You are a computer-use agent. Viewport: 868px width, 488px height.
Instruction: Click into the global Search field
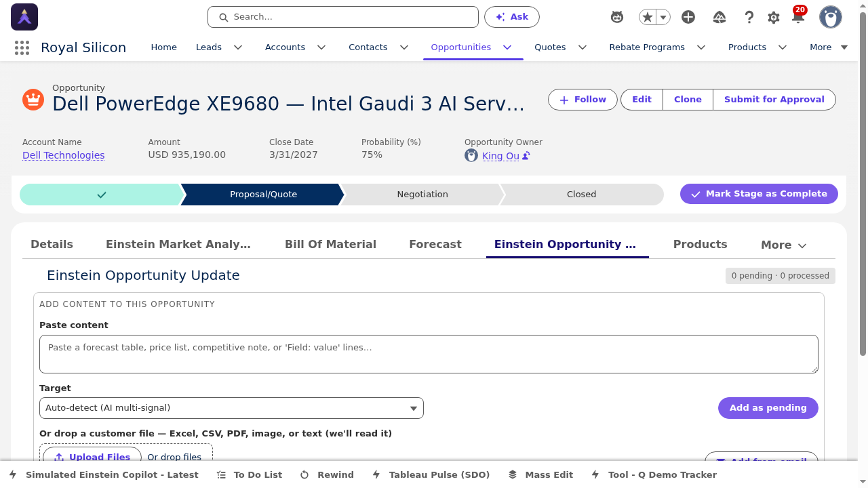[x=343, y=17]
